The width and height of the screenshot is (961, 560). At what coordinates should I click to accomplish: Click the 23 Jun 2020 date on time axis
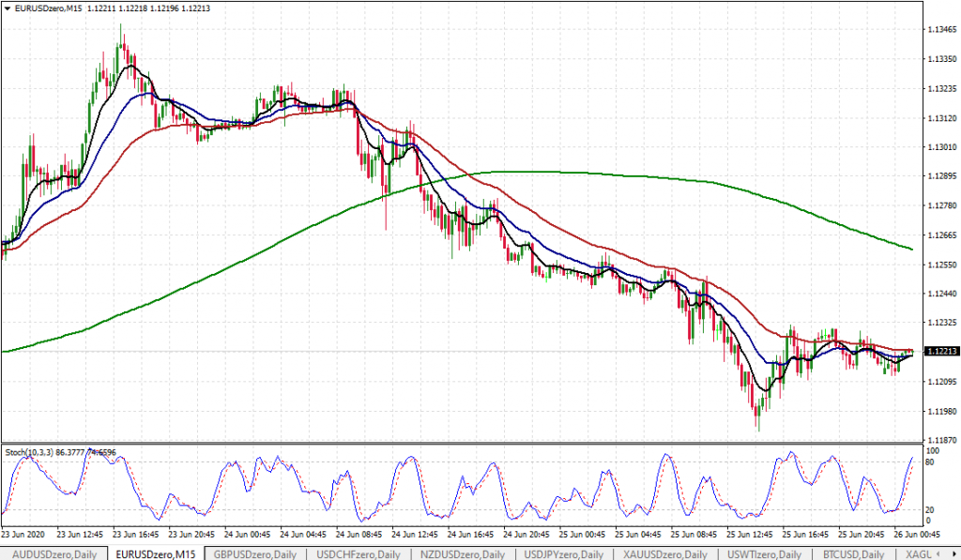pos(23,534)
